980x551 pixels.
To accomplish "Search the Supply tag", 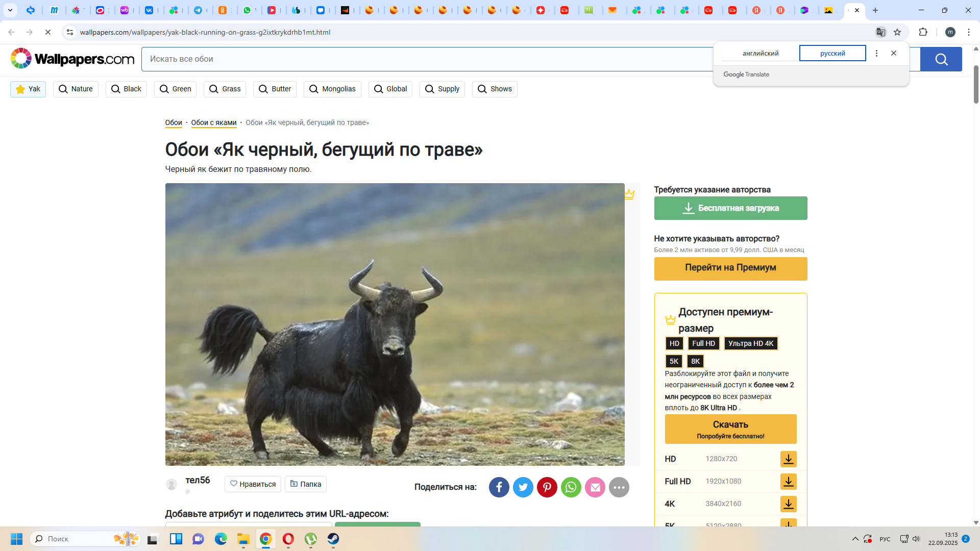I will [442, 89].
